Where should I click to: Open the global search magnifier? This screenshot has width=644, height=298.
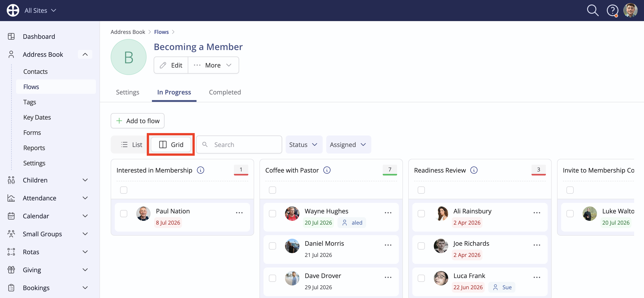pos(592,11)
